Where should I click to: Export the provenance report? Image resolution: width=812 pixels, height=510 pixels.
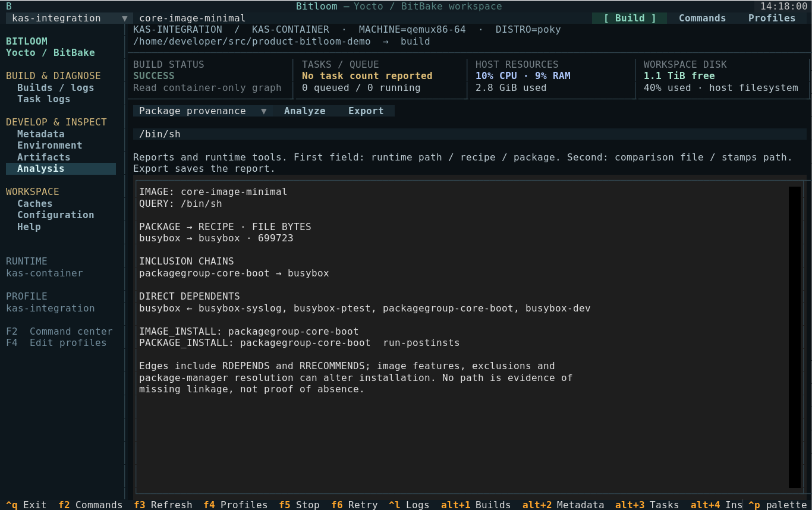pyautogui.click(x=366, y=111)
